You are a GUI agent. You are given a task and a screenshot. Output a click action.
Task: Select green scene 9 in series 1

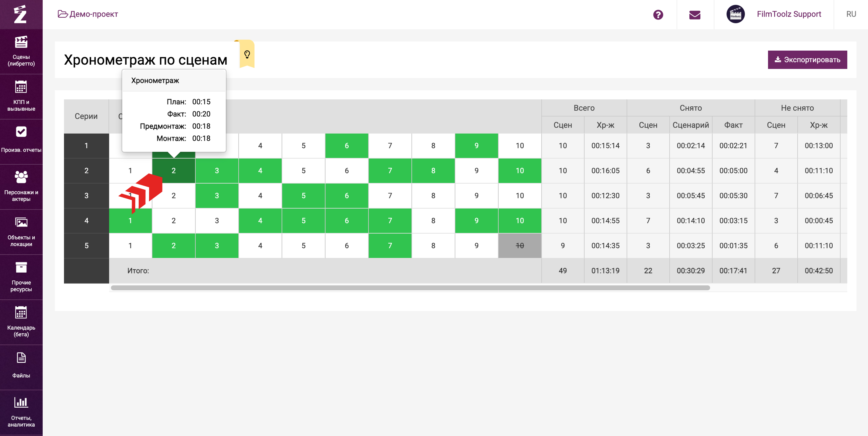(x=476, y=146)
